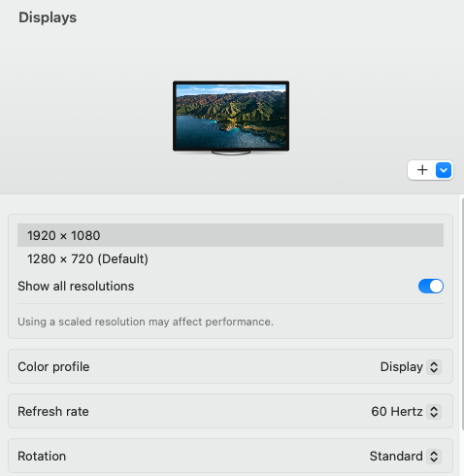
Task: Click the Rotation stepper arrows icon
Action: click(434, 457)
